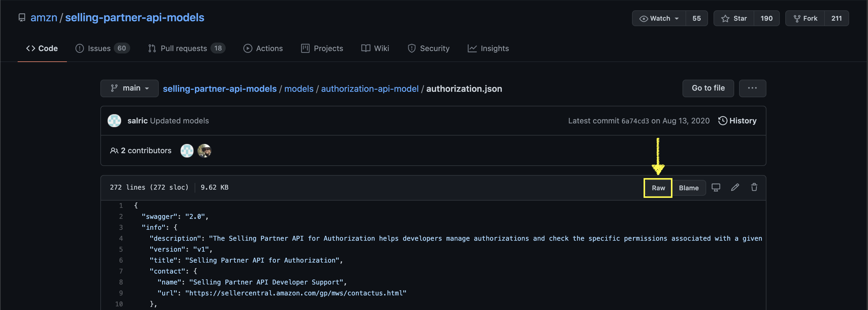Open the 55 watchers count
Image resolution: width=868 pixels, height=310 pixels.
click(x=696, y=19)
